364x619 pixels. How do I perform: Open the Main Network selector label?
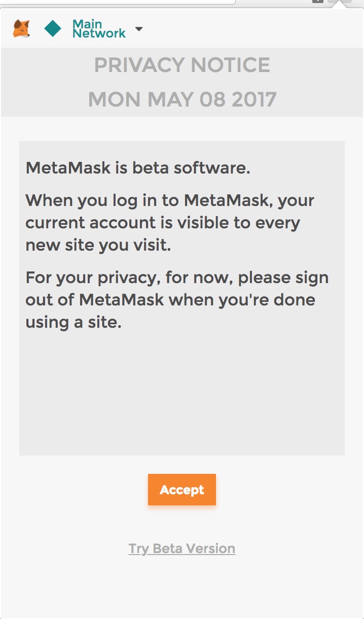[x=98, y=28]
